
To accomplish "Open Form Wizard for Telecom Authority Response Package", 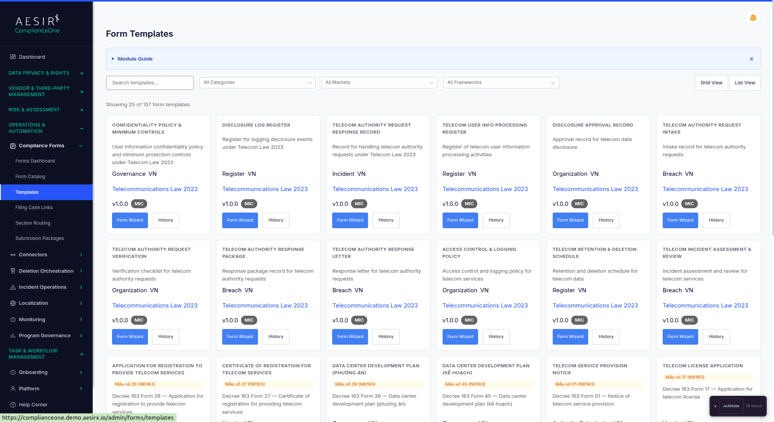I will tap(240, 337).
